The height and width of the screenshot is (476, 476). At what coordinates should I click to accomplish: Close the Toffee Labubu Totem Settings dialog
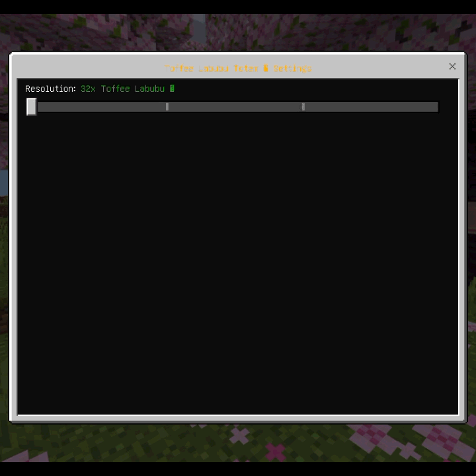click(x=452, y=66)
